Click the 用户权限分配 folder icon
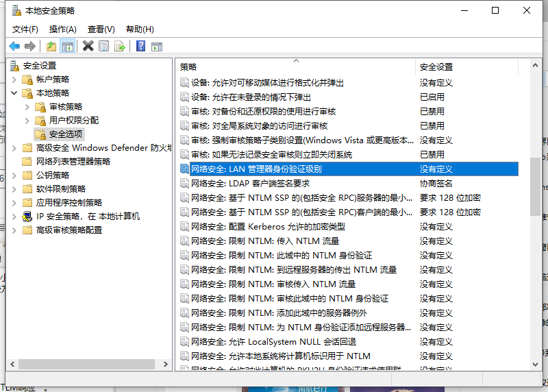 coord(40,121)
